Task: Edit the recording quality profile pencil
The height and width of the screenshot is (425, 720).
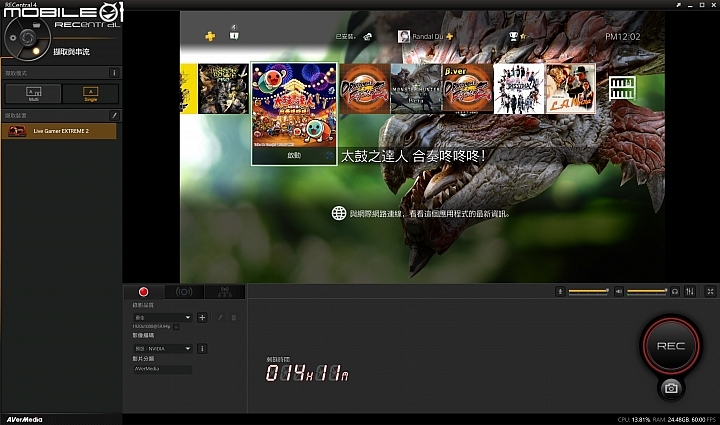Action: coord(220,318)
